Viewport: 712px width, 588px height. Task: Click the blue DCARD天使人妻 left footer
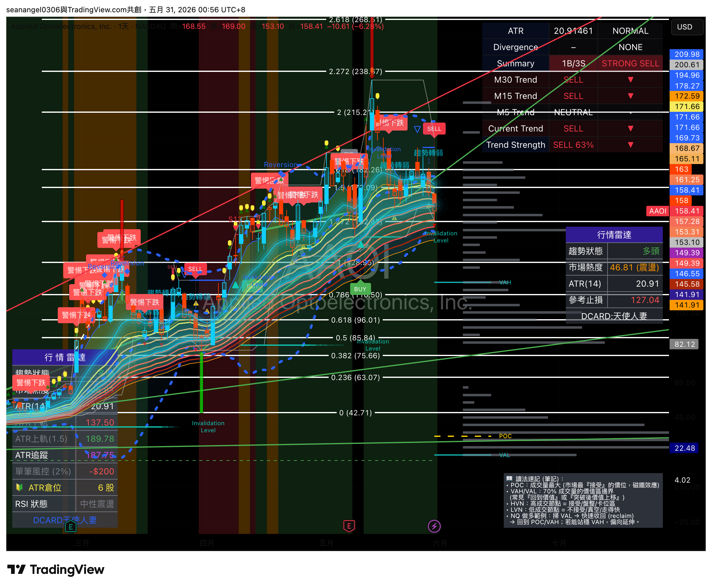[65, 520]
